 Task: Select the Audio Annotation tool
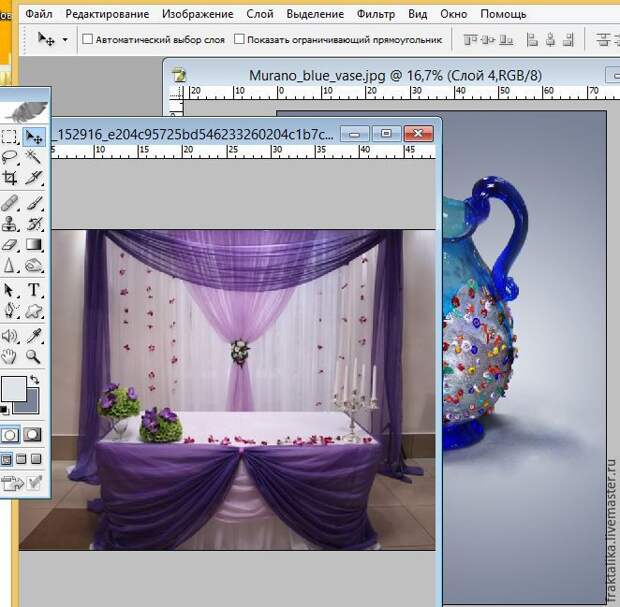point(9,336)
